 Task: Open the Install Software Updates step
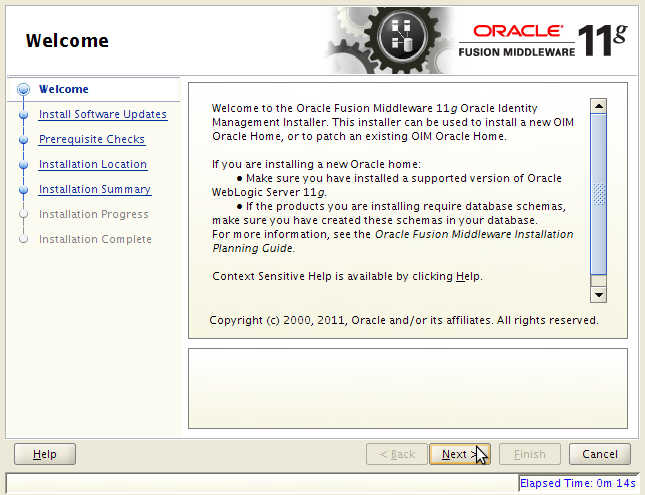pyautogui.click(x=102, y=114)
